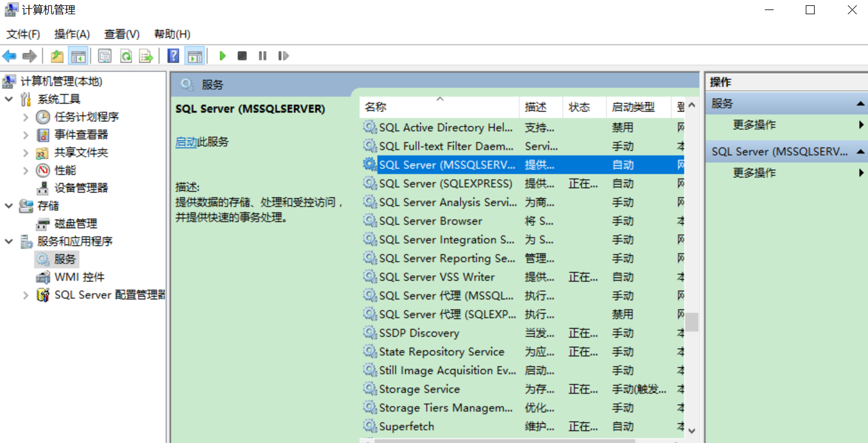Click gear icon of SSDP Discovery row

tap(370, 333)
